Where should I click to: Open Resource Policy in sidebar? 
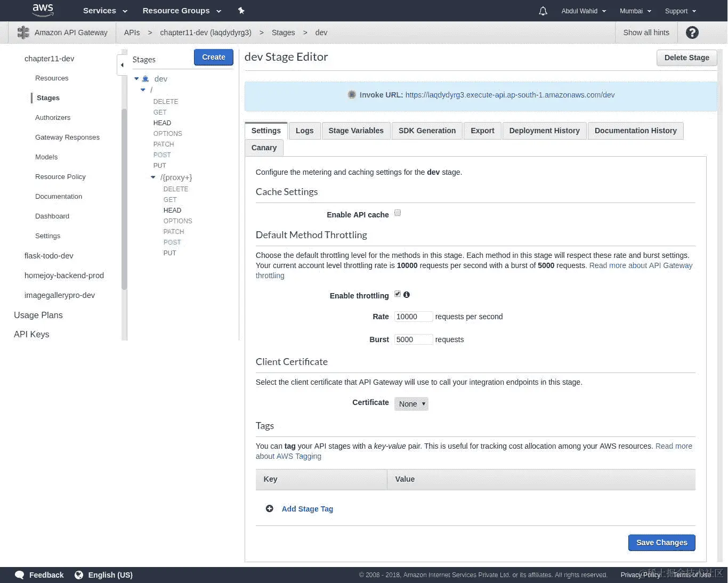click(60, 177)
